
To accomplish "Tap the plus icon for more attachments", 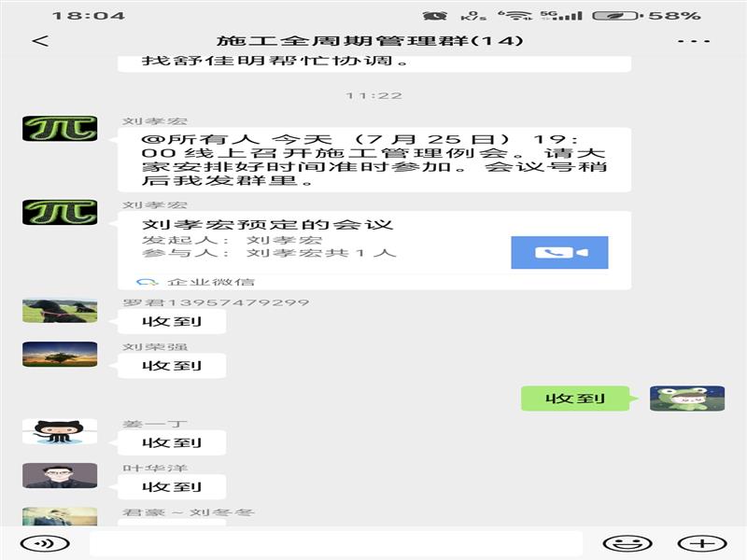I will 701,543.
